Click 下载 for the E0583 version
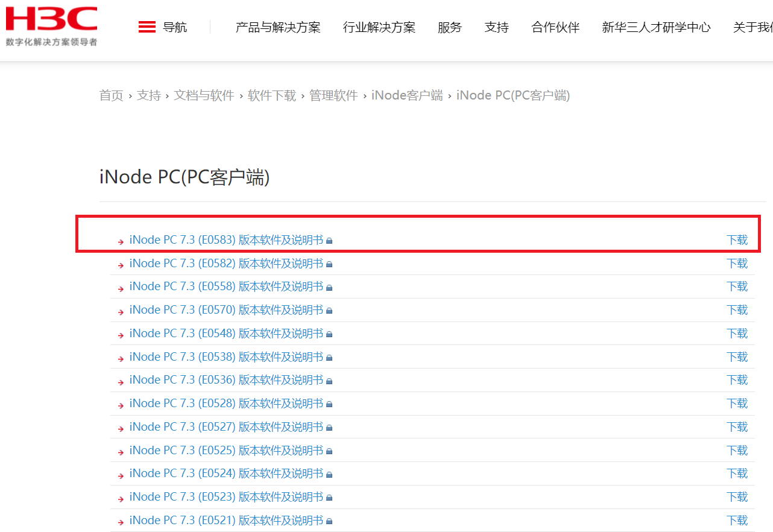The image size is (773, 532). 737,240
